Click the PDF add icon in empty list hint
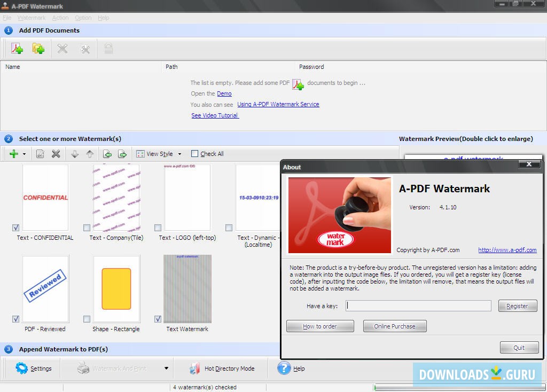547x392 pixels. pos(298,84)
